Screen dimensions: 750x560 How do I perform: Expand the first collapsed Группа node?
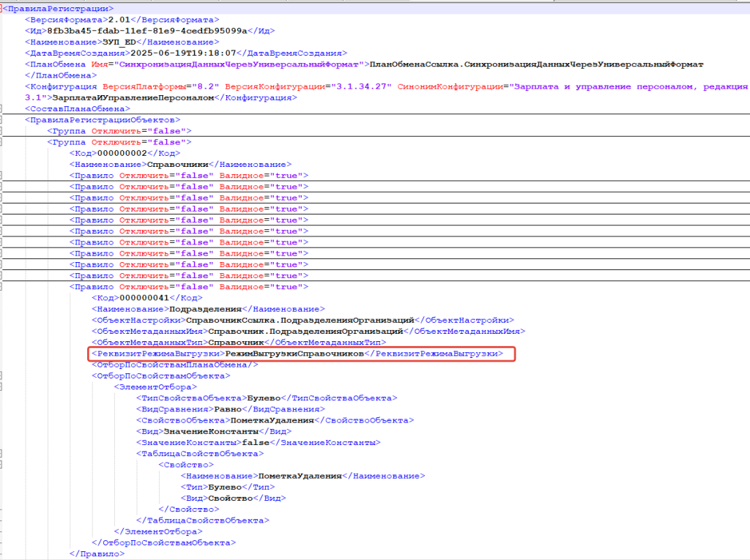coord(2,131)
